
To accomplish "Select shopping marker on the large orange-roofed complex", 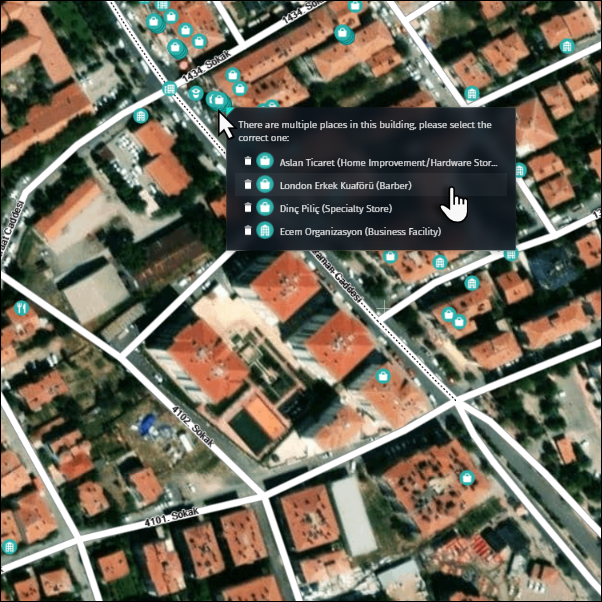I will [383, 376].
